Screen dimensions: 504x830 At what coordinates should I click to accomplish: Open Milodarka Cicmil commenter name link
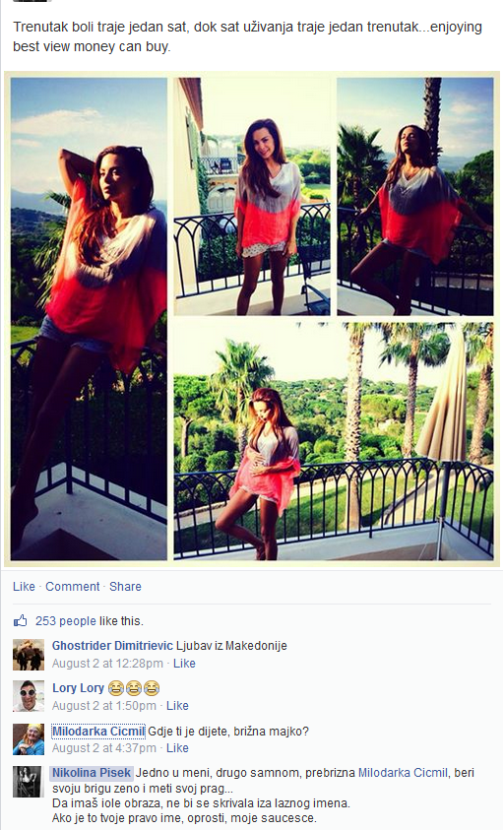pos(98,732)
